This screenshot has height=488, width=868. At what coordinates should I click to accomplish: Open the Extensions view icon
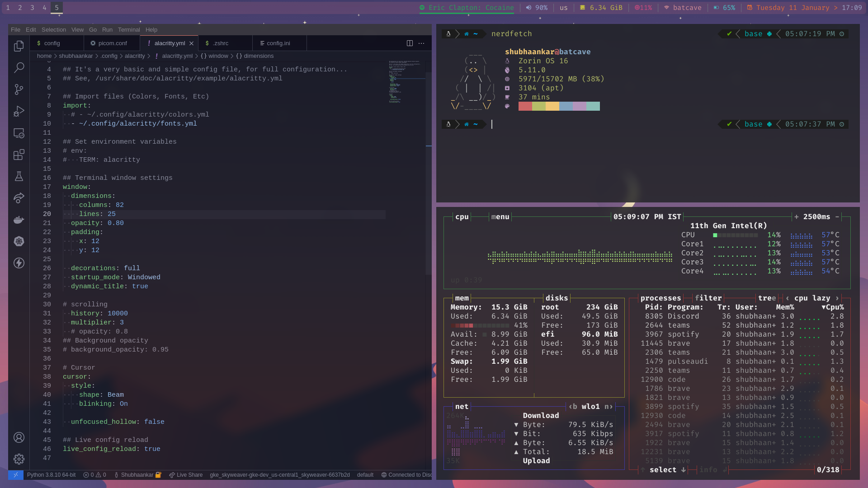point(19,155)
